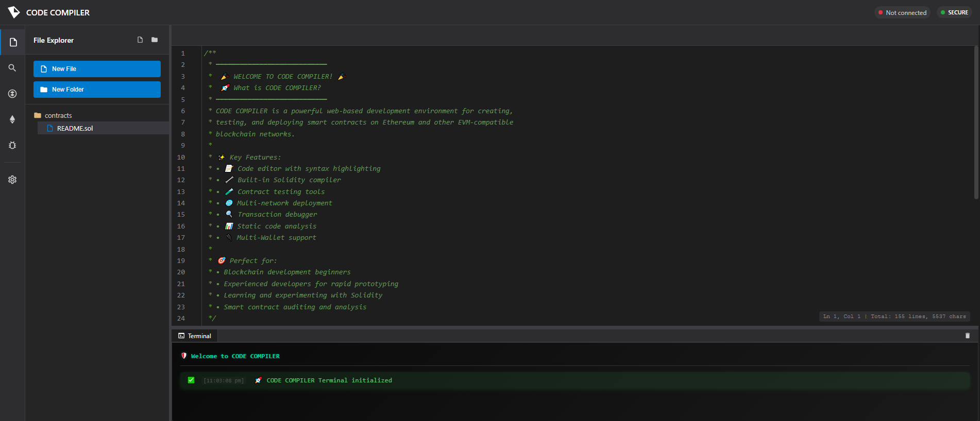Open the Search sidebar icon
980x421 pixels.
tap(12, 68)
